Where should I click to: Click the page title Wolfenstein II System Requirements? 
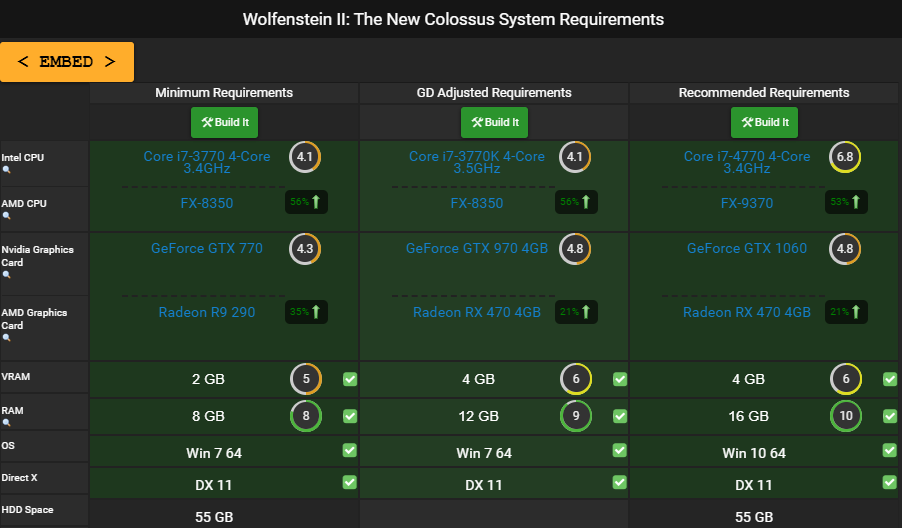pos(453,19)
